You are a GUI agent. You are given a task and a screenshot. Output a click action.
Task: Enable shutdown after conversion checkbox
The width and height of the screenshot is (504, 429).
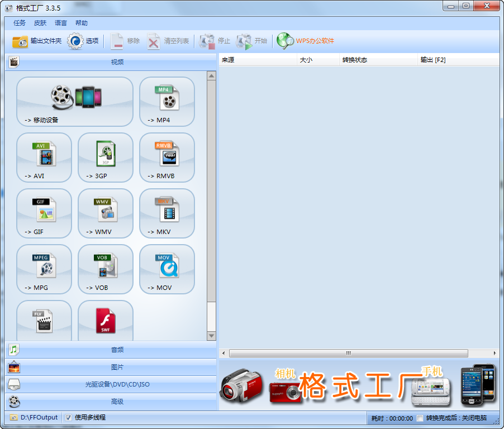420,418
